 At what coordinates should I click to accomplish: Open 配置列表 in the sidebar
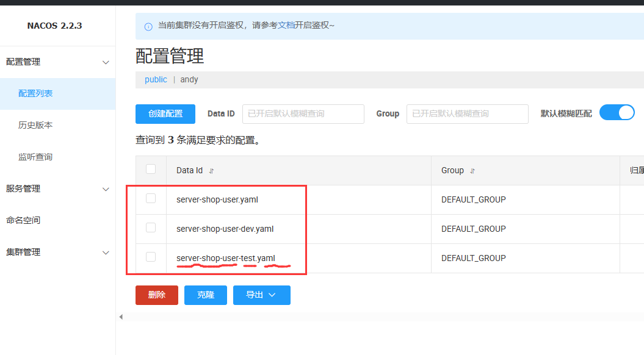pyautogui.click(x=57, y=93)
